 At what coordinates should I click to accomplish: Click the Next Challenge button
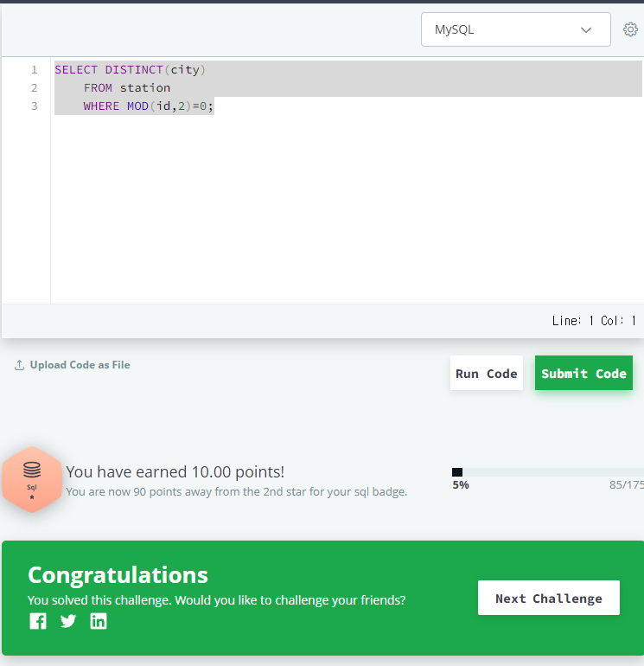click(x=549, y=598)
